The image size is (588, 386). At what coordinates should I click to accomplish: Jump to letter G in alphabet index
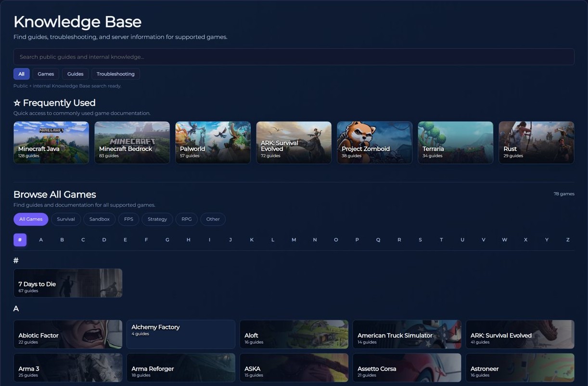pyautogui.click(x=167, y=240)
